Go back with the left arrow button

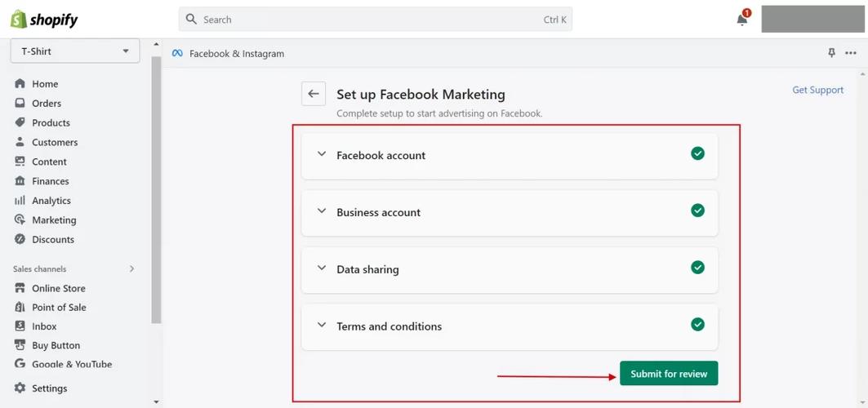(314, 93)
